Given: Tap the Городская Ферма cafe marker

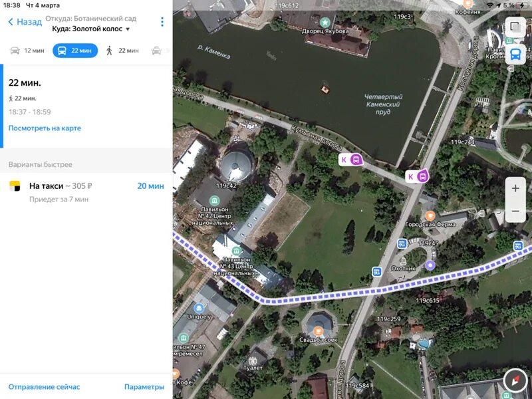Looking at the screenshot, I should [430, 215].
